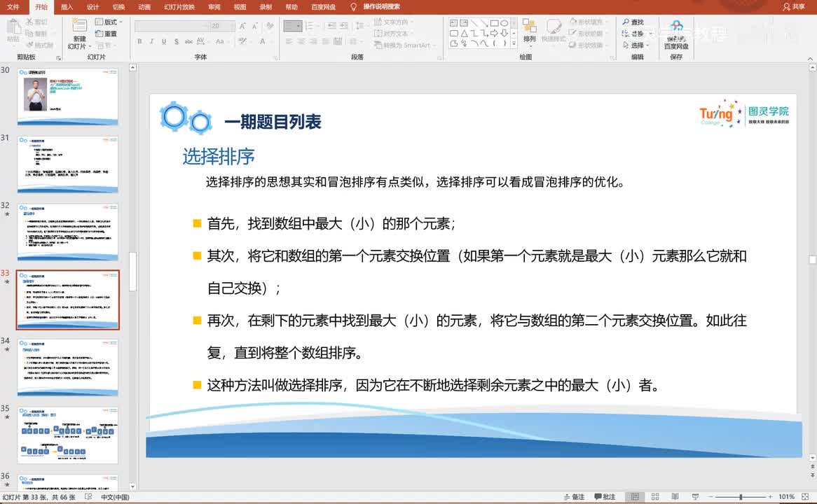
Task: Click the Replace (替换) button
Action: tap(637, 34)
